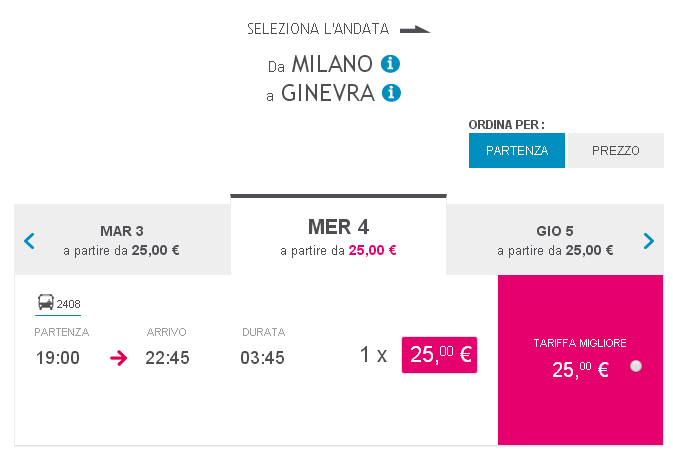The height and width of the screenshot is (457, 673).
Task: Click the GINEVRA destination city name
Action: click(x=328, y=93)
